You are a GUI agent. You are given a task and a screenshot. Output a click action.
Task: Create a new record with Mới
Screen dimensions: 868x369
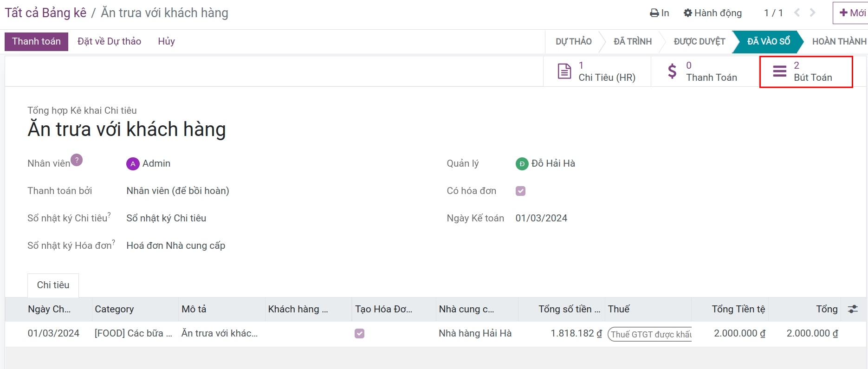[852, 13]
